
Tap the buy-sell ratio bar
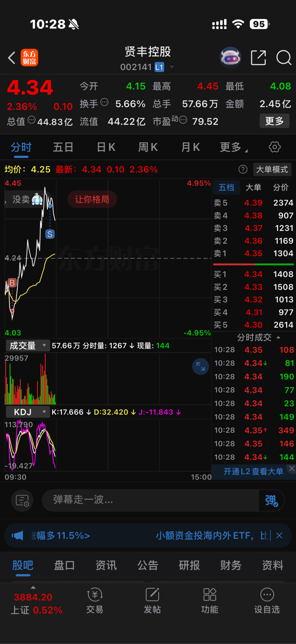(x=253, y=264)
